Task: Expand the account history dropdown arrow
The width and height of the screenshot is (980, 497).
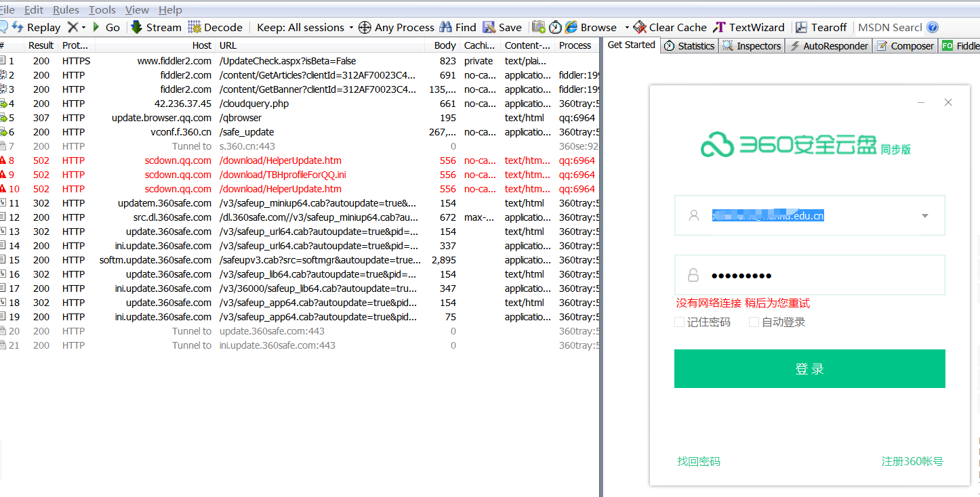Action: pos(925,216)
